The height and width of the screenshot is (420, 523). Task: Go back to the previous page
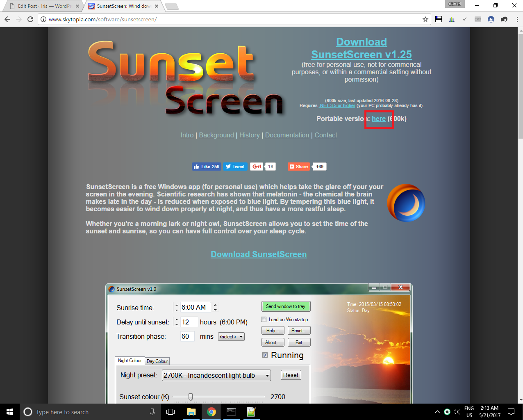[7, 19]
